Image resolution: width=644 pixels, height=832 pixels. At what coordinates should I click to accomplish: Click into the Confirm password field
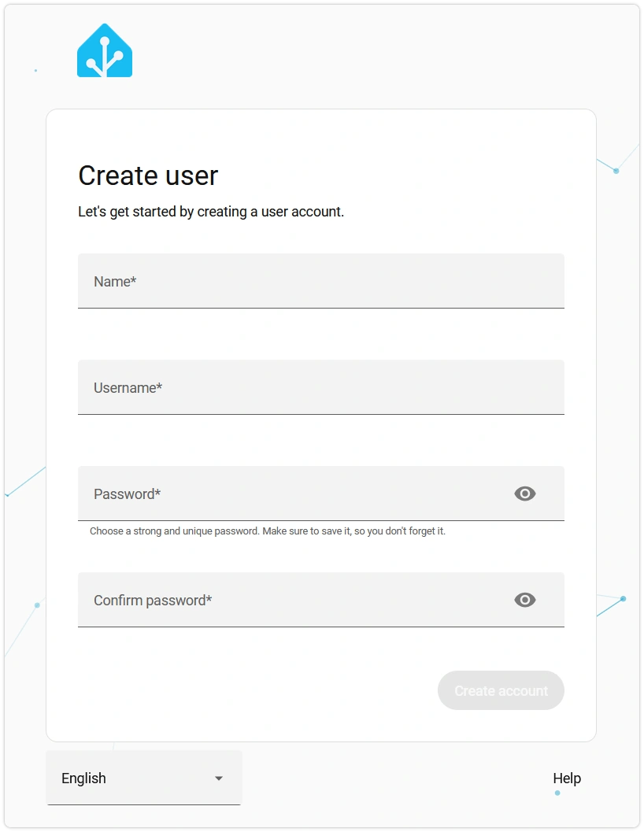(x=320, y=600)
